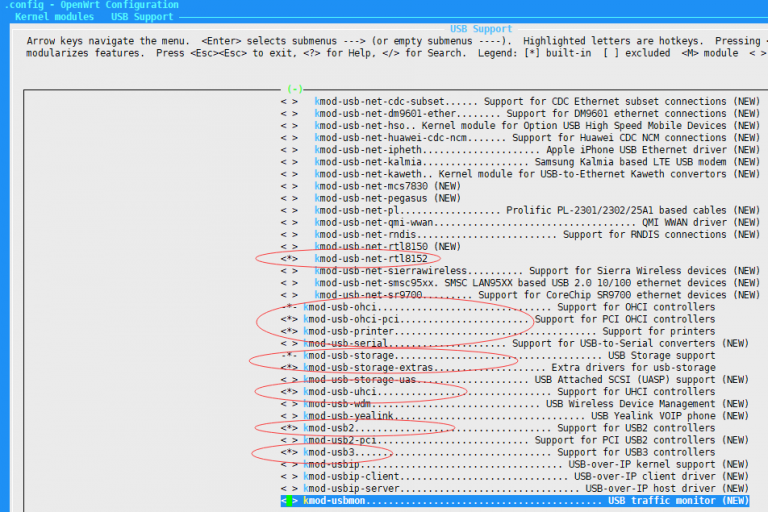Toggle checkbox for kmod-usb-storage-uas

click(289, 380)
